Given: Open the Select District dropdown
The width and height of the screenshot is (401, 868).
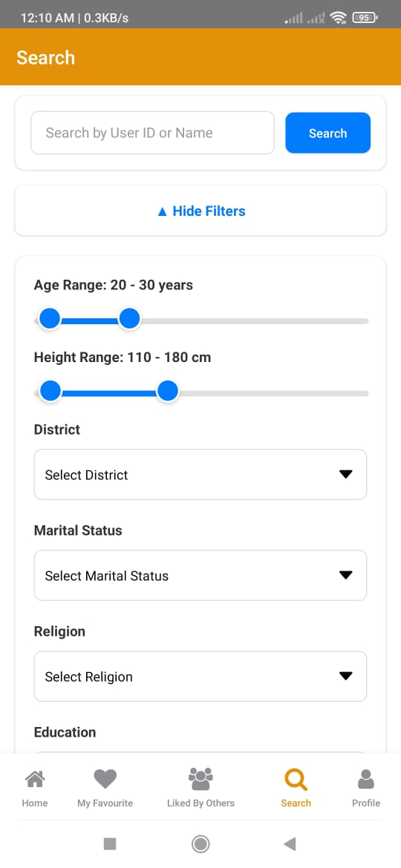Looking at the screenshot, I should tap(200, 474).
